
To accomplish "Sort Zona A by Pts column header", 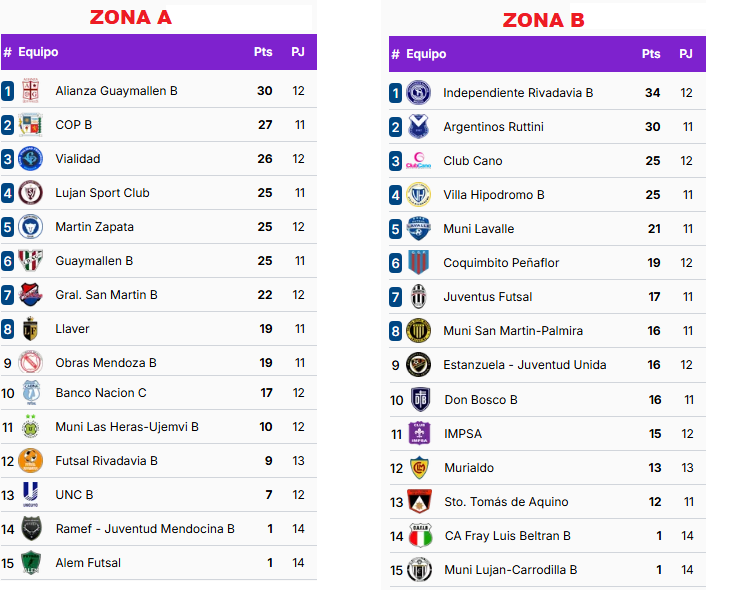I will (263, 52).
